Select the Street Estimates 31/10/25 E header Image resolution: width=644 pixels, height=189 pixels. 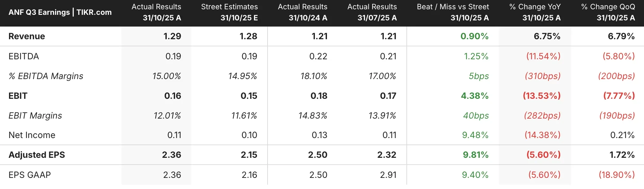pyautogui.click(x=230, y=12)
